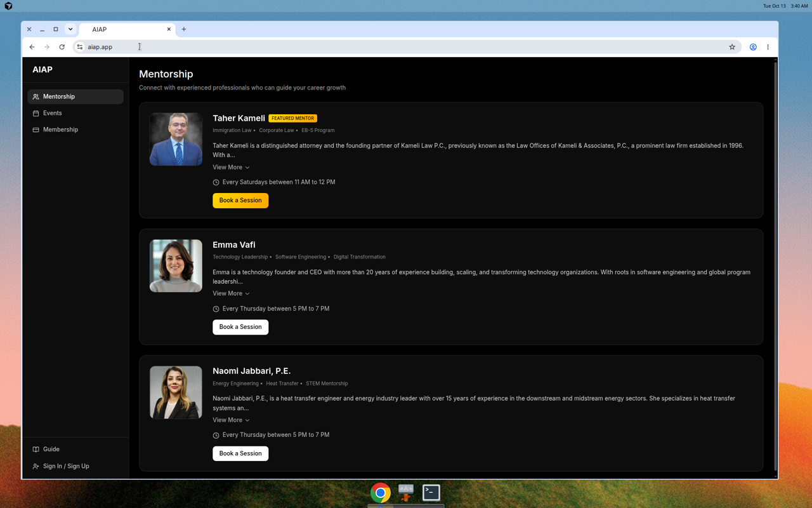
Task: Click the STEM Mentorship tag
Action: (327, 384)
